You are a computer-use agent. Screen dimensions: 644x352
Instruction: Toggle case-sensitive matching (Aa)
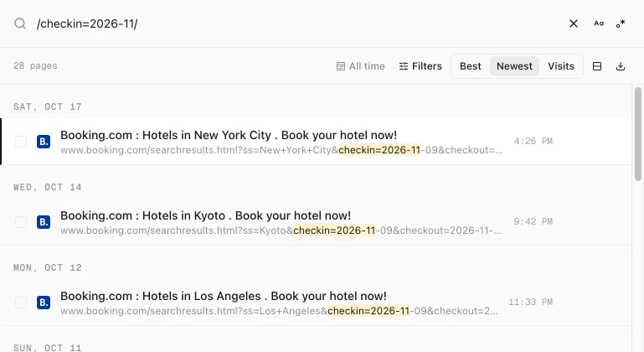coord(599,23)
